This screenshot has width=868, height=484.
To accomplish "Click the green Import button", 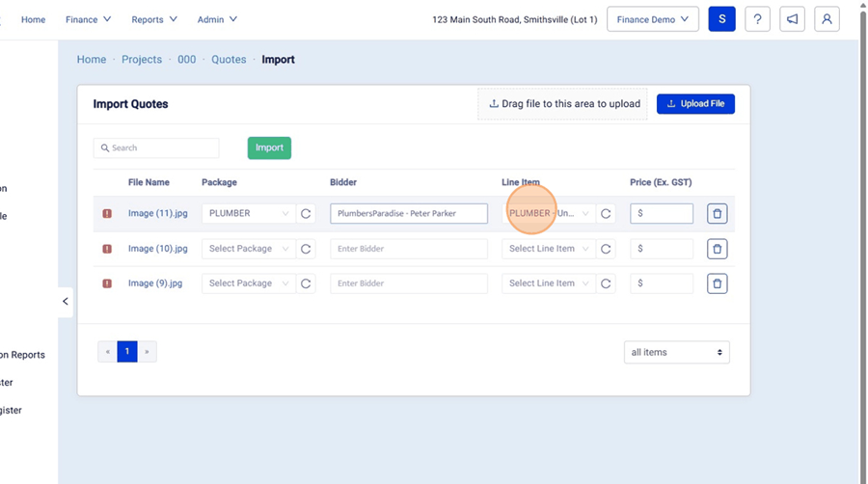I will (269, 148).
